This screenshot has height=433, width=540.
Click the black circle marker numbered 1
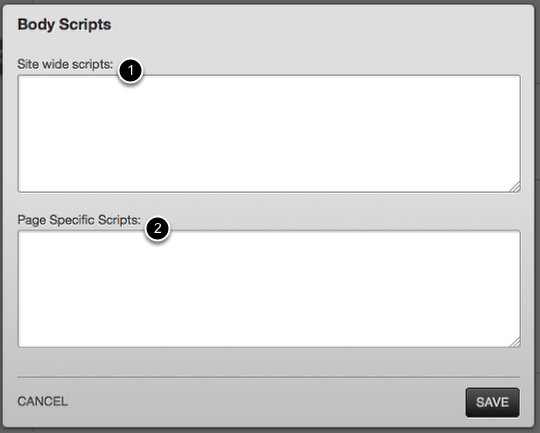[130, 71]
